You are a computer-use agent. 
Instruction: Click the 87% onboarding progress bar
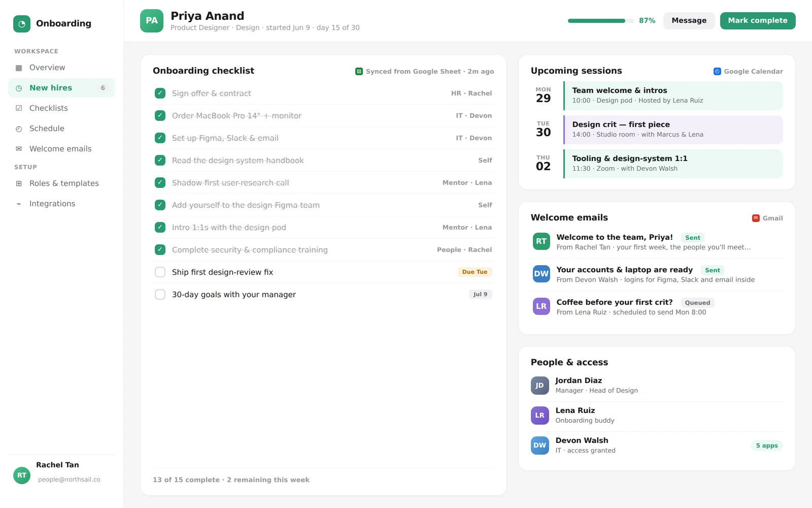pos(600,21)
